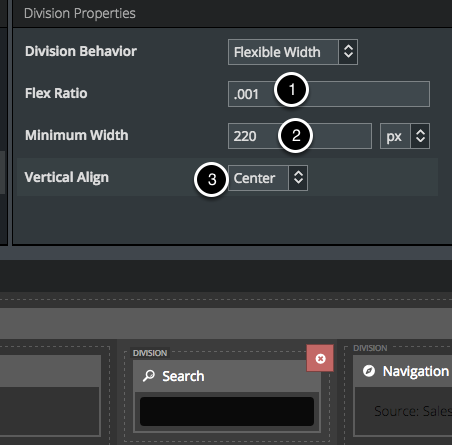Screen dimensions: 452x445
Task: Click annotation marker number 1
Action: [292, 90]
